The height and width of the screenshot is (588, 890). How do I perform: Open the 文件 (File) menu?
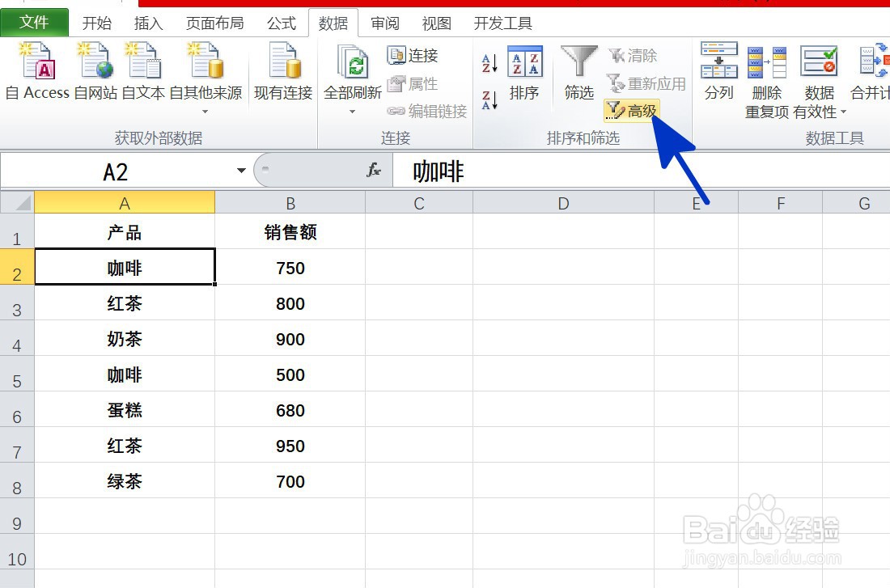coord(34,22)
